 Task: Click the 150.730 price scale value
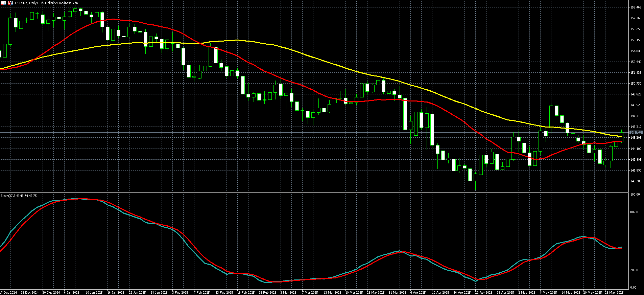pyautogui.click(x=636, y=84)
